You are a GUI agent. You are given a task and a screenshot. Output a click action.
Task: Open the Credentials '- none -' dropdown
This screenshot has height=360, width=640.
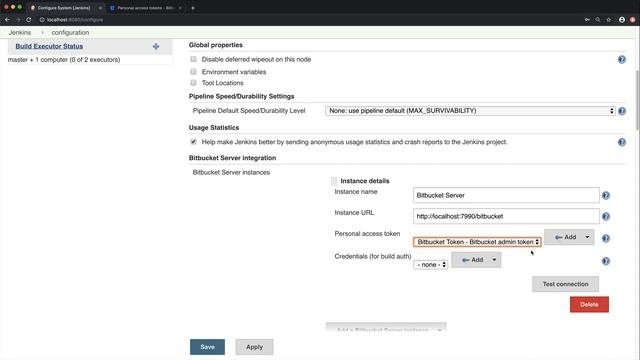click(430, 265)
